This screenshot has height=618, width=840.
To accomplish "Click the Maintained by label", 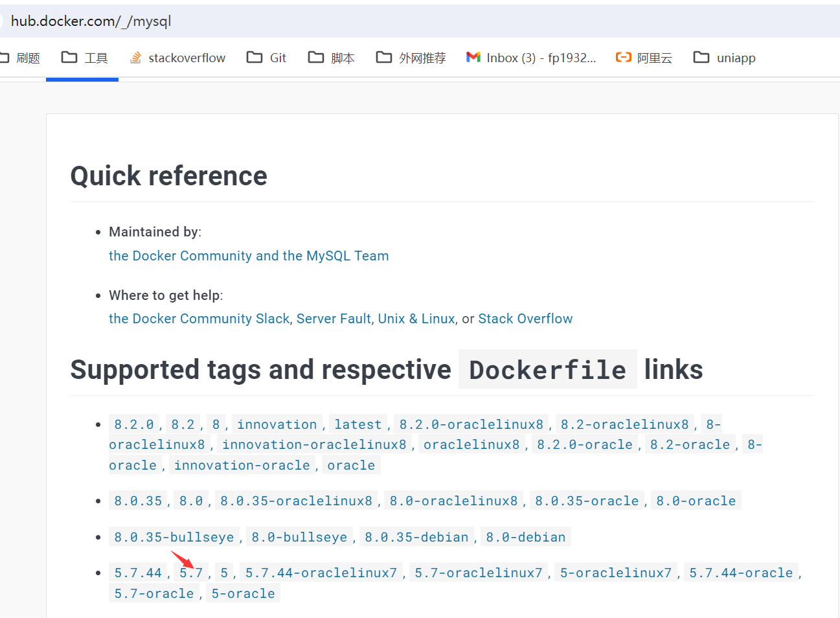I will [x=154, y=232].
